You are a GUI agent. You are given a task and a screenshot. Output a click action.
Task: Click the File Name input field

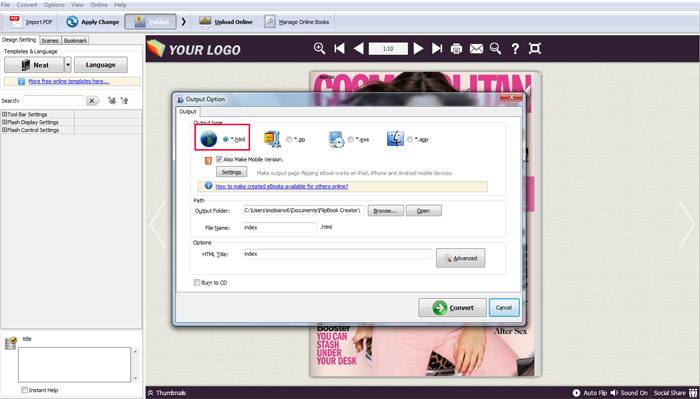point(280,228)
